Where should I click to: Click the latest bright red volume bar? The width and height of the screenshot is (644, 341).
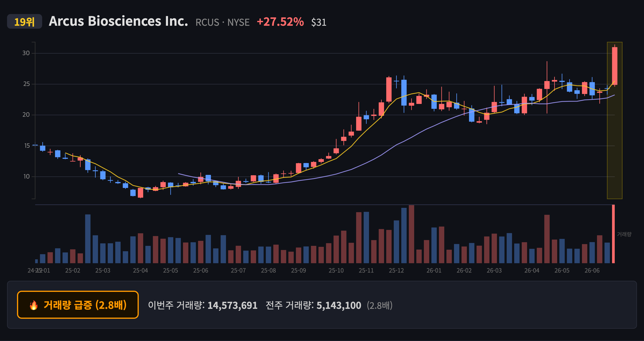coord(614,234)
